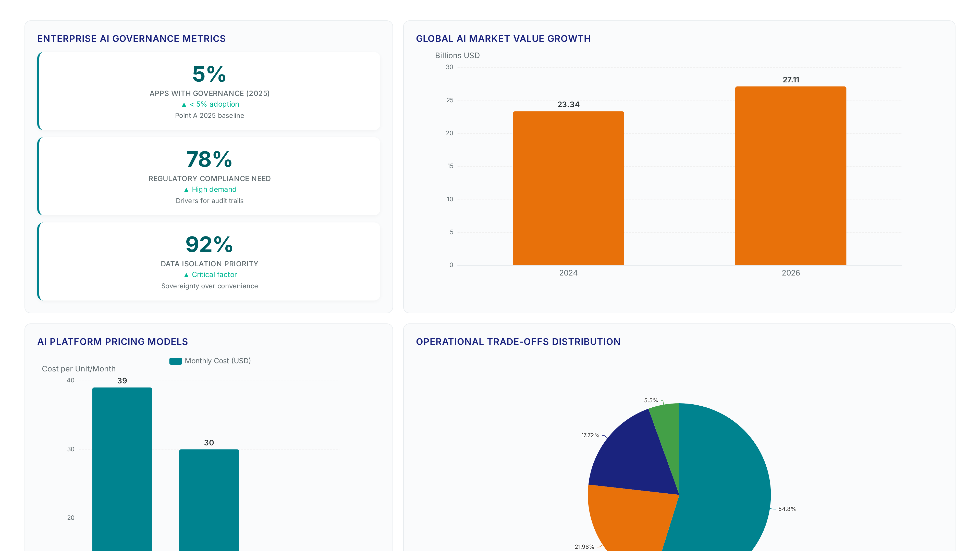Image resolution: width=980 pixels, height=551 pixels.
Task: Click the '< 5% adoption' trend text
Action: pos(215,104)
